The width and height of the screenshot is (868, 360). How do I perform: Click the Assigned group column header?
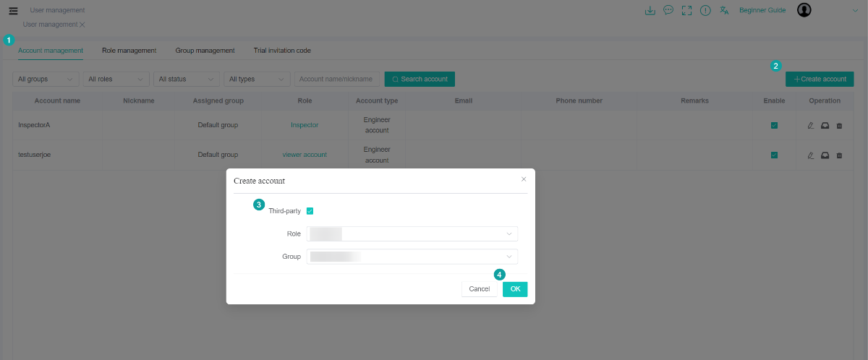[218, 100]
